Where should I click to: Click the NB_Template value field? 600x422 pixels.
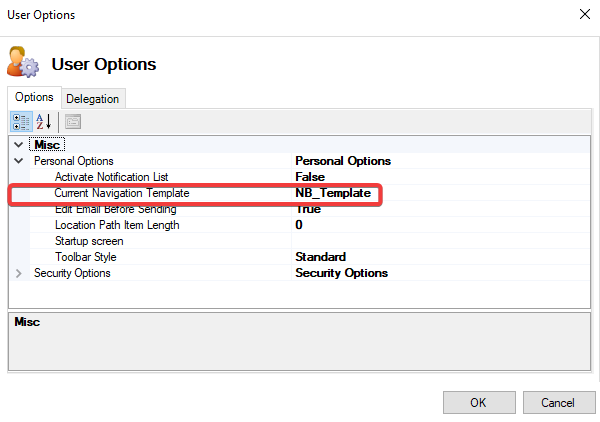(x=333, y=193)
